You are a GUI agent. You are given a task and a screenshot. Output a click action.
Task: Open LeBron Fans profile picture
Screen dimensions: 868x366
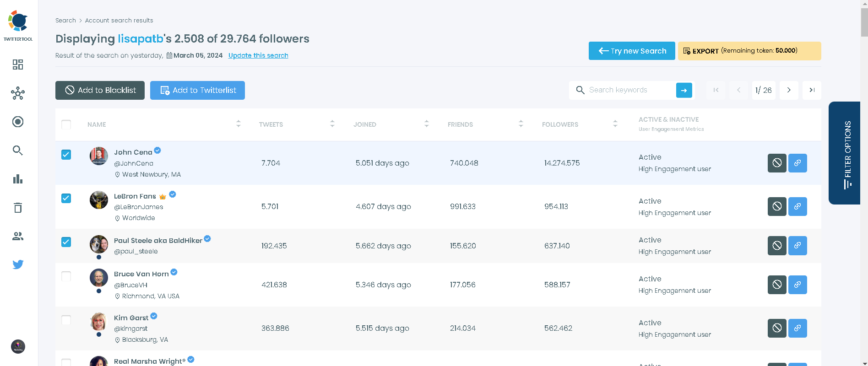(99, 200)
